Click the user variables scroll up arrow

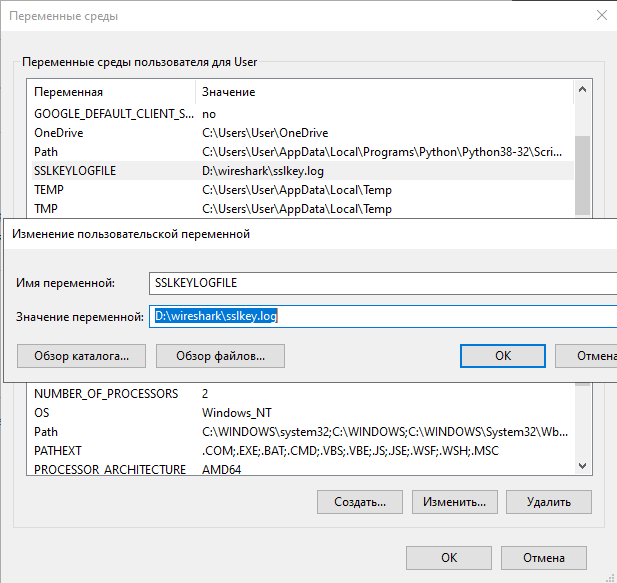tap(582, 90)
